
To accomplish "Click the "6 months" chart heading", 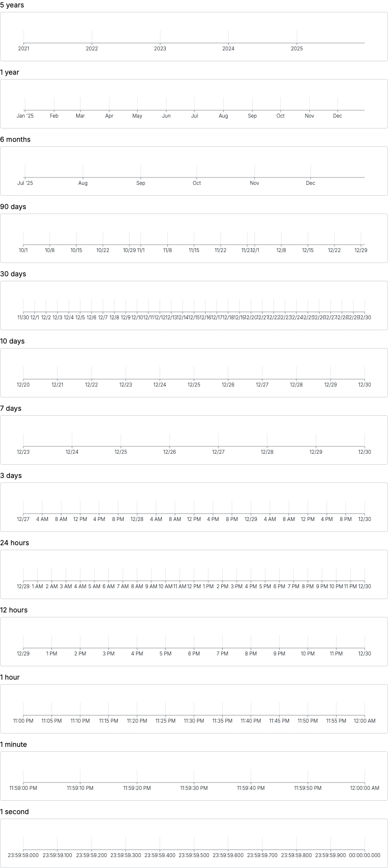I will pos(15,139).
